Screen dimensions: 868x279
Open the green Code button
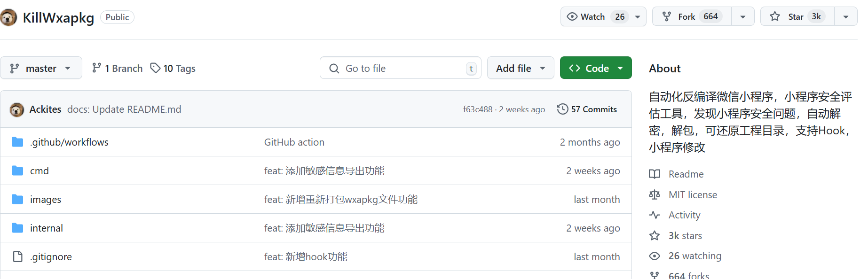(596, 69)
